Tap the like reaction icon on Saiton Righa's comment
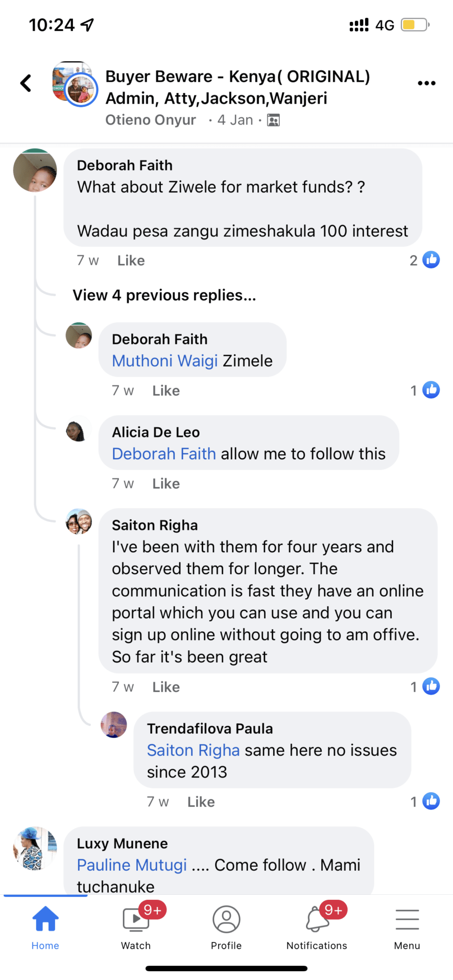Viewport: 453px width, 980px height. click(431, 687)
